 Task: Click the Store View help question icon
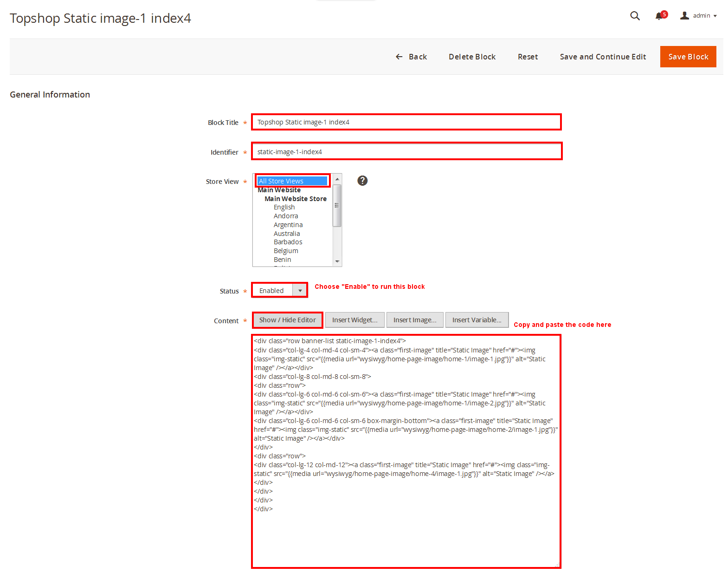(x=362, y=181)
